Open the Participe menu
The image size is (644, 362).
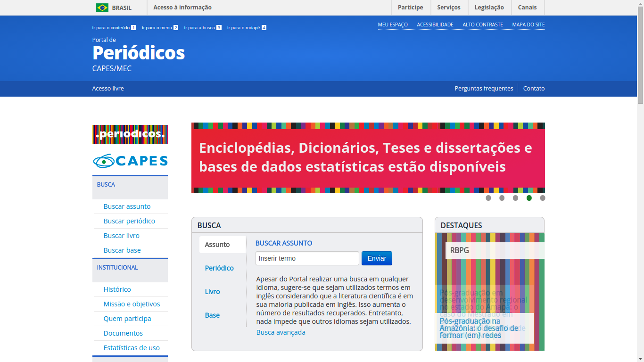click(x=411, y=8)
